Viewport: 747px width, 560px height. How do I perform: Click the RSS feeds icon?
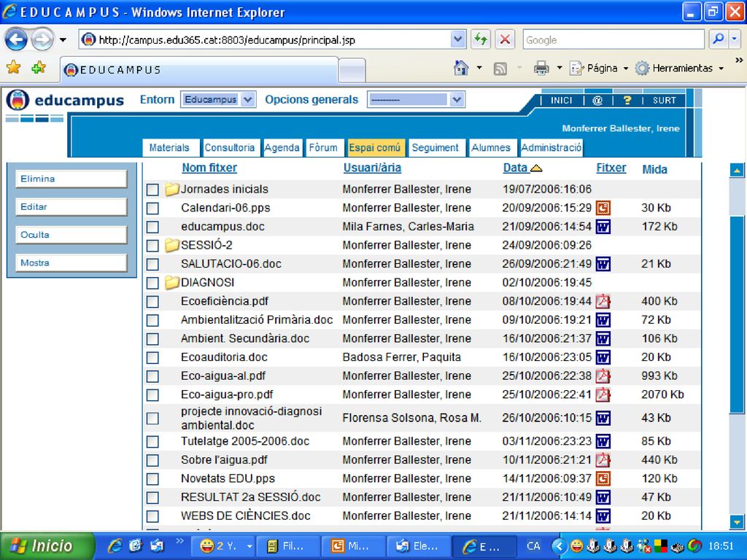500,69
